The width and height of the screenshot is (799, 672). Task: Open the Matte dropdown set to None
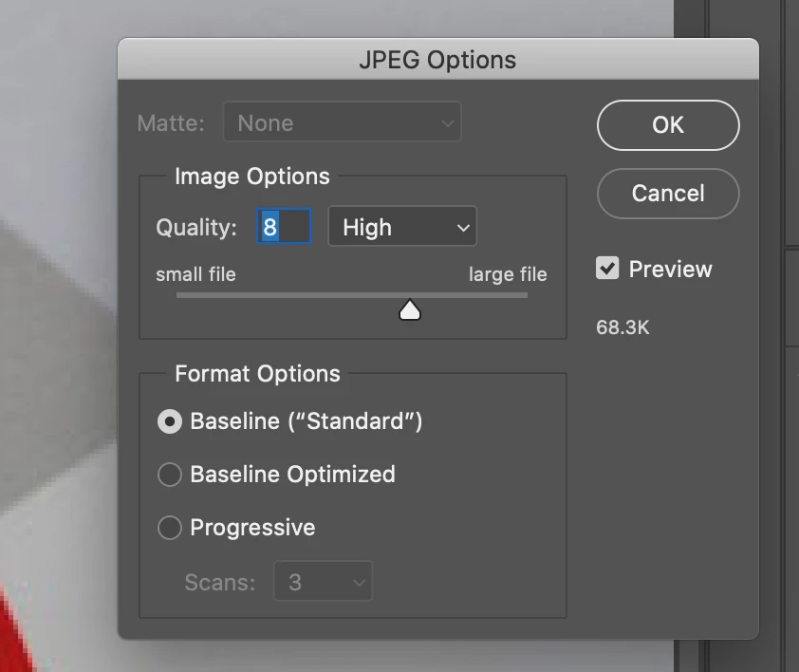(x=343, y=122)
